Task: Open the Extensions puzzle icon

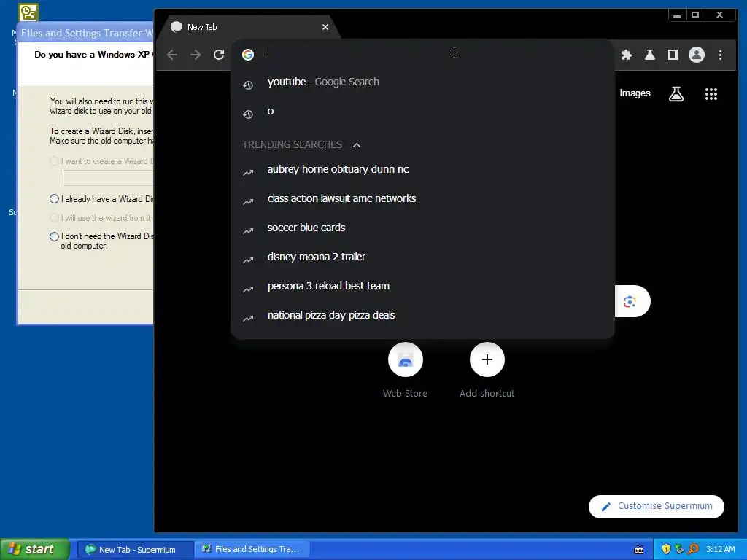Action: click(x=627, y=55)
